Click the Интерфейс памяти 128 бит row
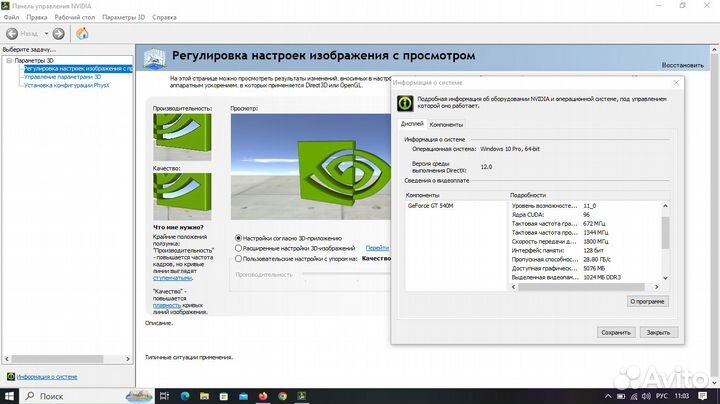This screenshot has width=720, height=404. (x=585, y=250)
